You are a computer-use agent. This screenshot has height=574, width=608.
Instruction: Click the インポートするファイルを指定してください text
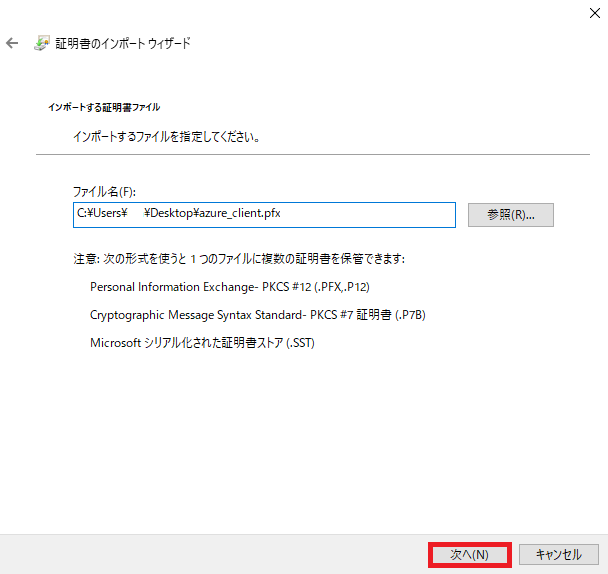tap(167, 137)
